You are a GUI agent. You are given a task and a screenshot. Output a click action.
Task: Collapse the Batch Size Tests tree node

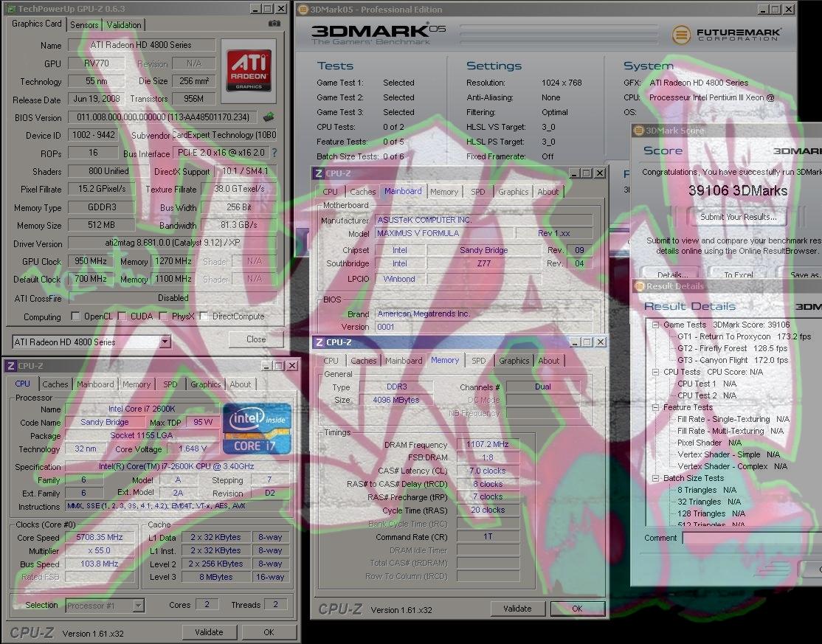655,478
